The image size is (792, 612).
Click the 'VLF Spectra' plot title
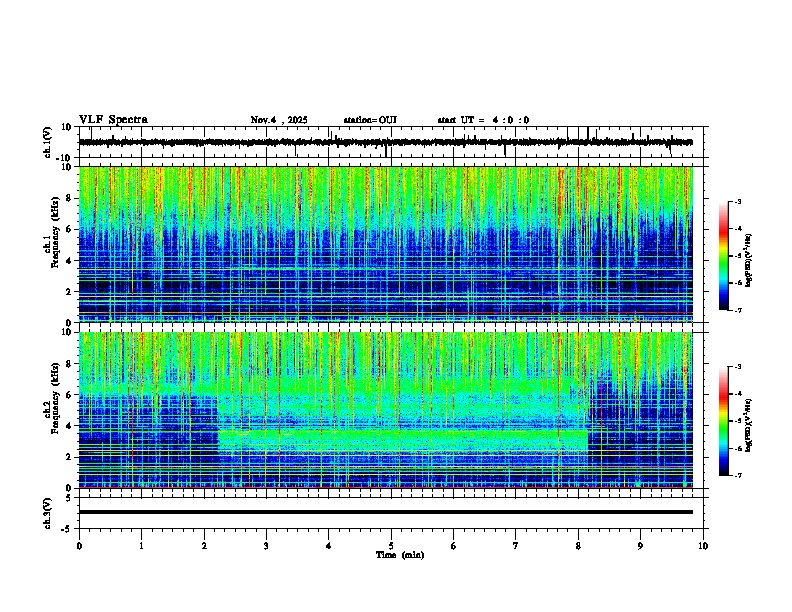tap(113, 120)
